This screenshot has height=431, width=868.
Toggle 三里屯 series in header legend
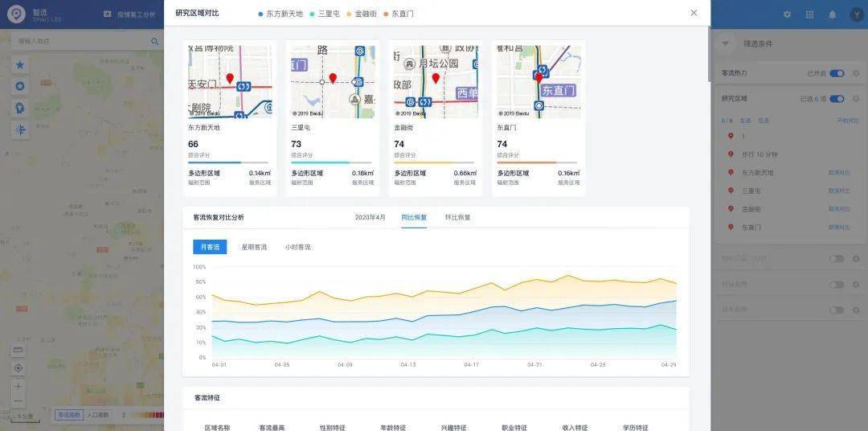pos(325,14)
